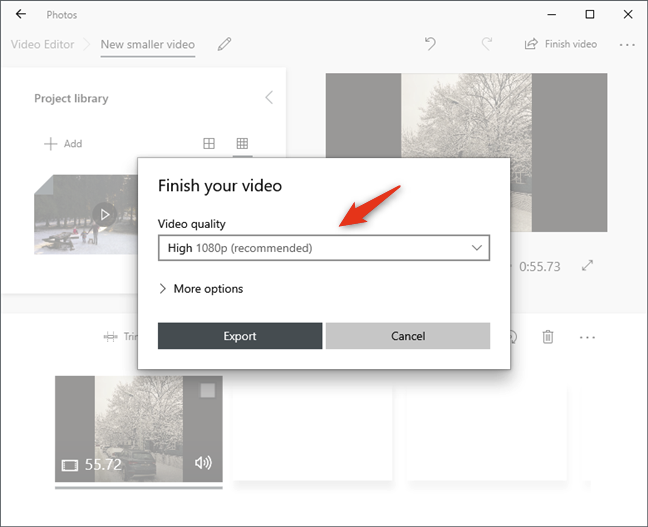The height and width of the screenshot is (527, 648).
Task: Cancel the Finish your video dialog
Action: [x=408, y=336]
